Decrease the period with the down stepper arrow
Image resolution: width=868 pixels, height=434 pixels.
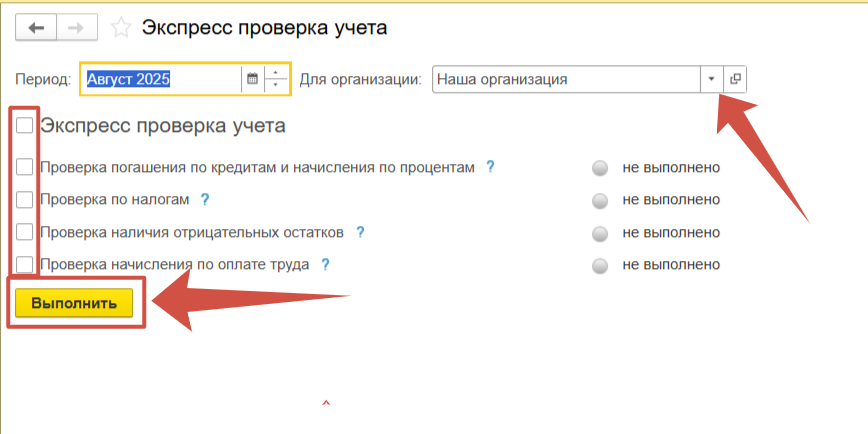[276, 85]
